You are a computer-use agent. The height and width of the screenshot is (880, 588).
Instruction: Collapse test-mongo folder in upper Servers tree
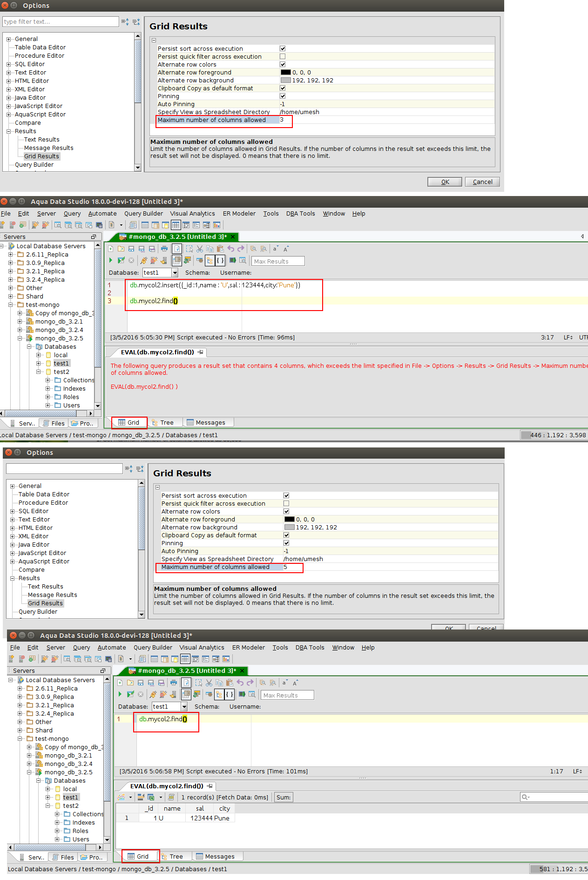pyautogui.click(x=10, y=305)
